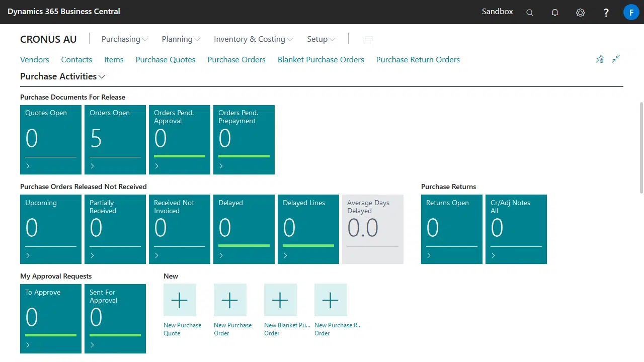Expand the Purchasing dropdown menu

pos(124,39)
